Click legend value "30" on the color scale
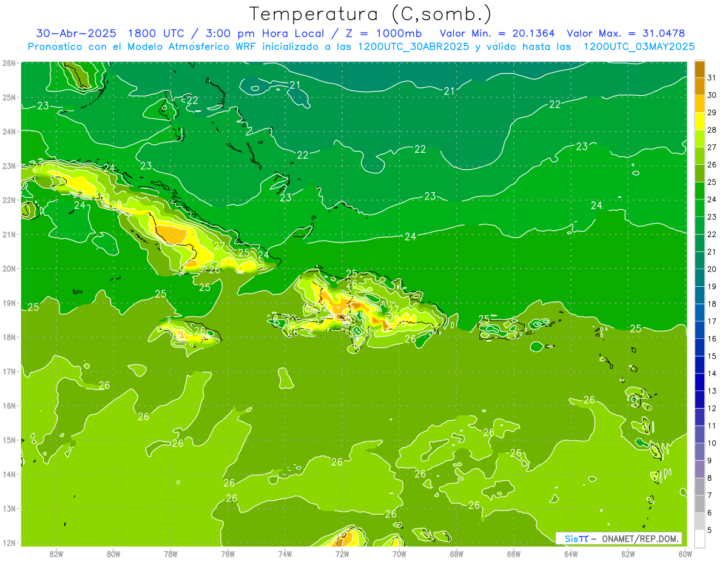 (712, 95)
